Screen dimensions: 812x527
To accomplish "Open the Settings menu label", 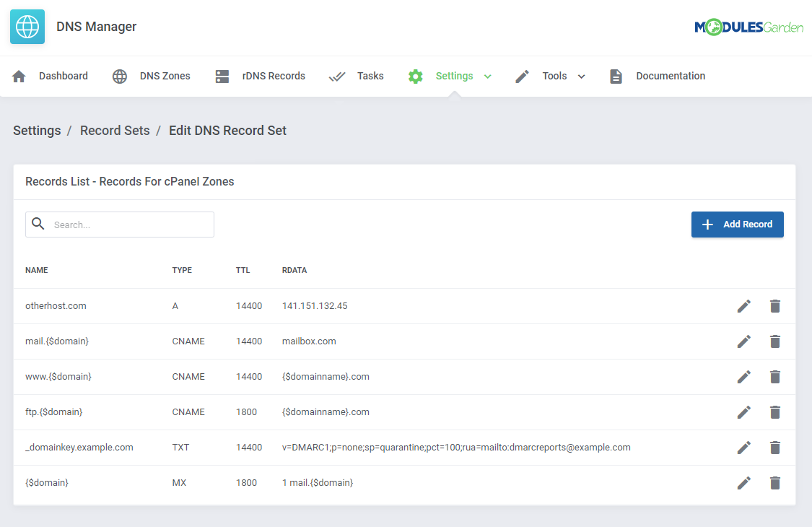I will tap(454, 76).
